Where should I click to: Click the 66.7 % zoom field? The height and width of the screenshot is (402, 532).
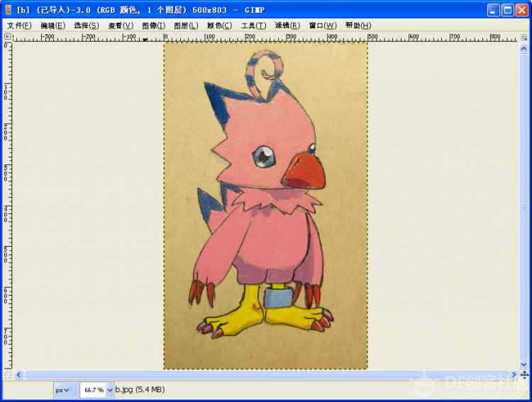pos(94,390)
